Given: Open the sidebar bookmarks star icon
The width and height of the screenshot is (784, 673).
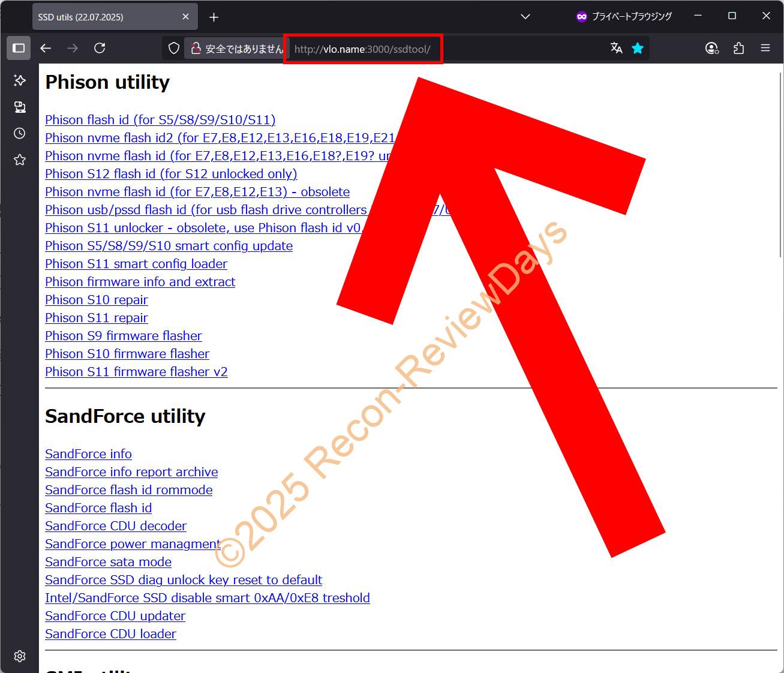Looking at the screenshot, I should pos(20,160).
